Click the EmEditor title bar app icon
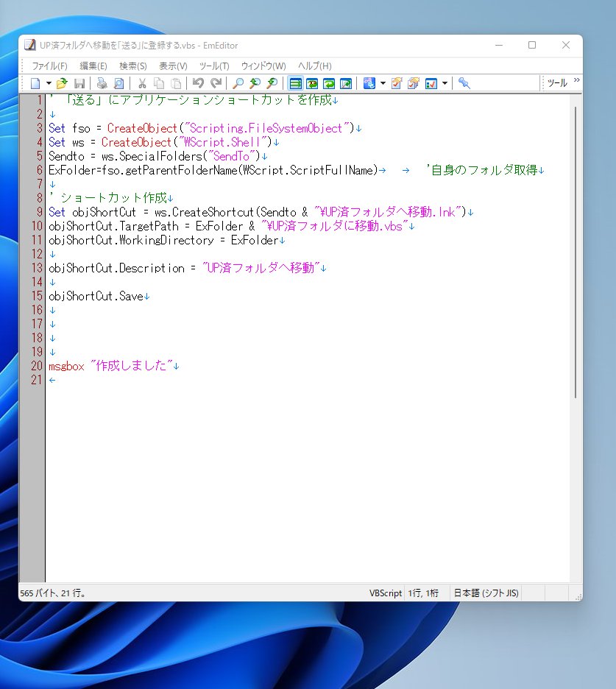This screenshot has width=616, height=689. [30, 45]
